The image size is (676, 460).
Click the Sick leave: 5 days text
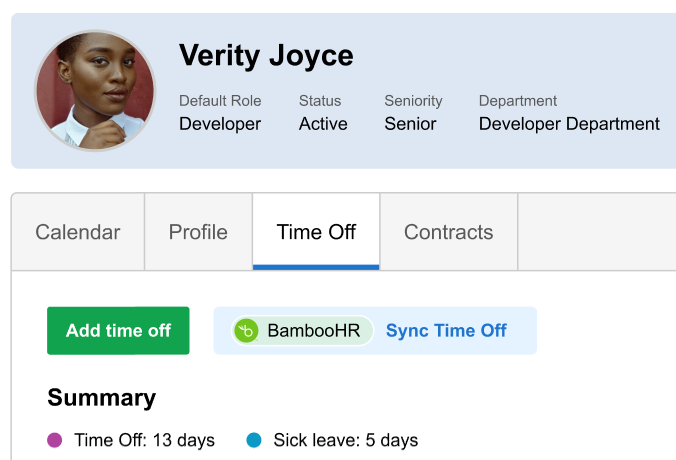coord(345,440)
